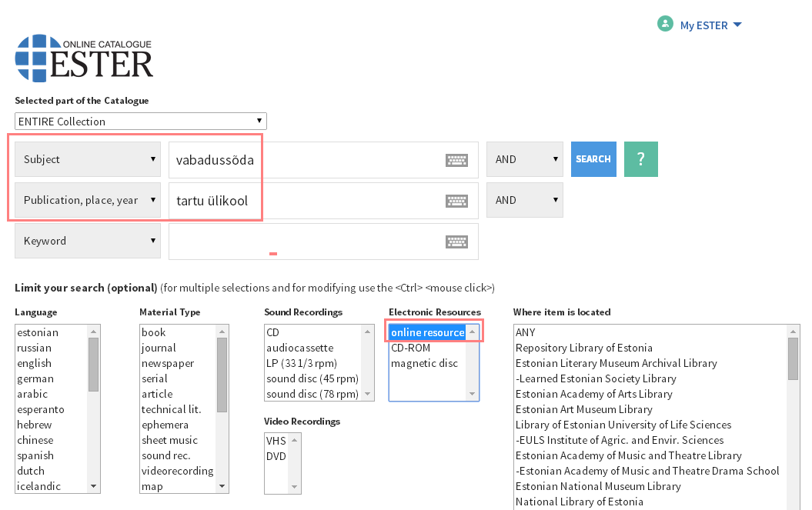
Task: Click the blue SEARCH button
Action: pos(593,159)
